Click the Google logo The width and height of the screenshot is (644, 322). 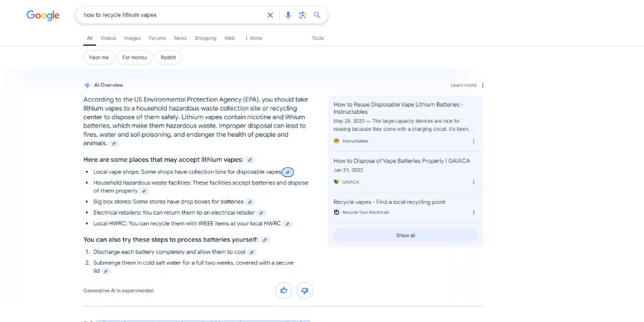pyautogui.click(x=43, y=16)
